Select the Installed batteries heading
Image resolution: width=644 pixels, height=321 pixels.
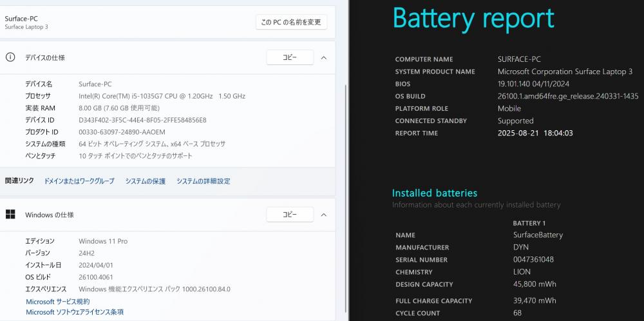click(435, 193)
